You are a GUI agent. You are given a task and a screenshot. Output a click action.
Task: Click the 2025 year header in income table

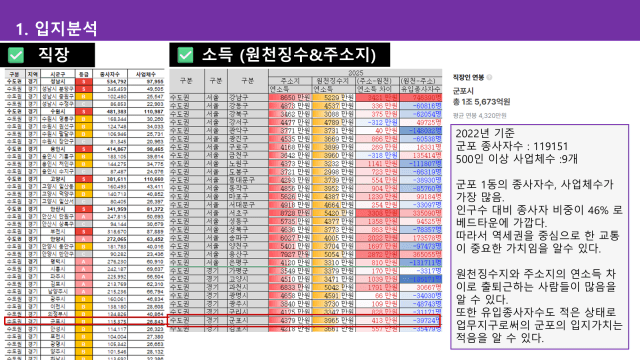coord(355,73)
